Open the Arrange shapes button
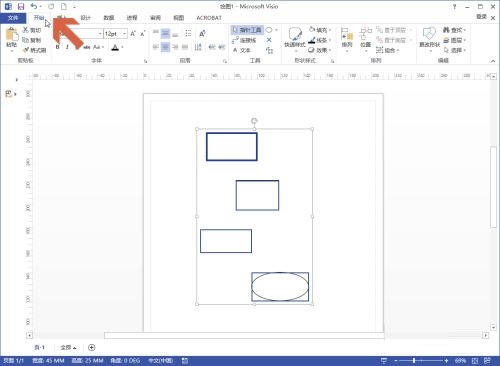Screen dimensions: 500x366 click(x=347, y=38)
